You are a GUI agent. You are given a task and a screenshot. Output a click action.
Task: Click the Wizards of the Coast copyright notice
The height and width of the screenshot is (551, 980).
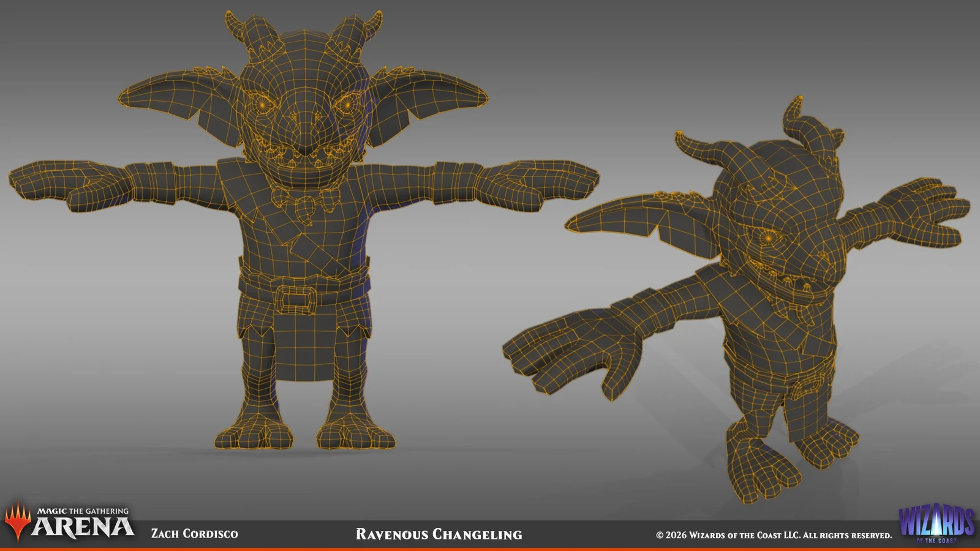coord(774,535)
